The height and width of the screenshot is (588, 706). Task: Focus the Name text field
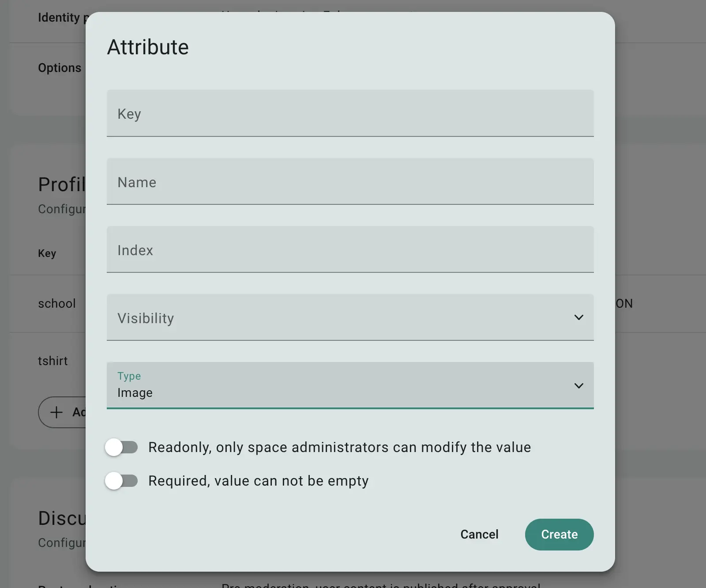(350, 182)
